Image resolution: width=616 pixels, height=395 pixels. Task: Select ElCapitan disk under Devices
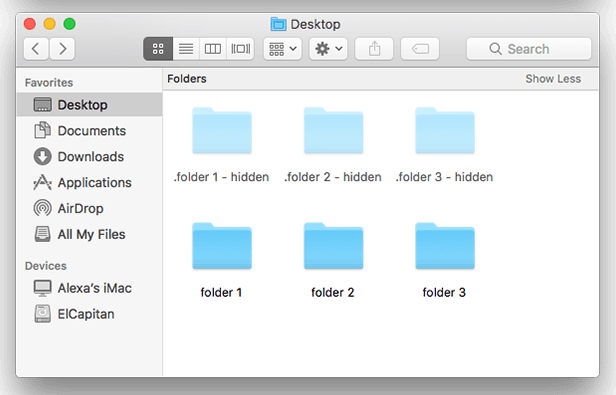[x=89, y=314]
